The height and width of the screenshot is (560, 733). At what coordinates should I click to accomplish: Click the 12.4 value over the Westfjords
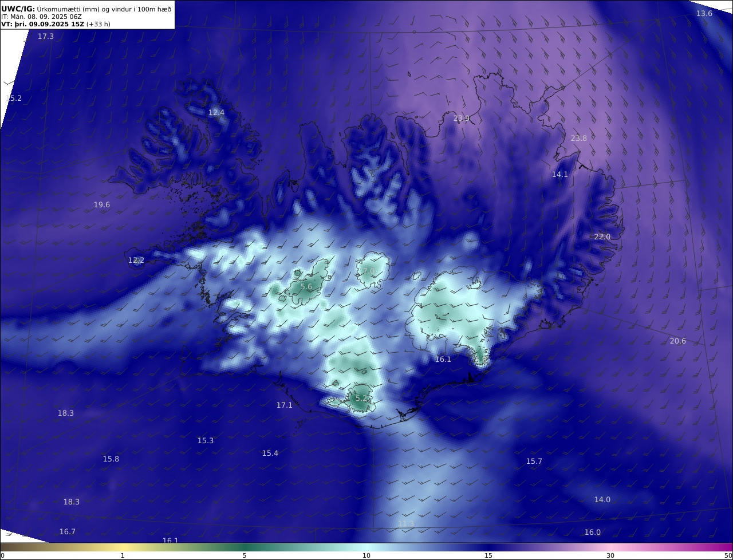[216, 112]
